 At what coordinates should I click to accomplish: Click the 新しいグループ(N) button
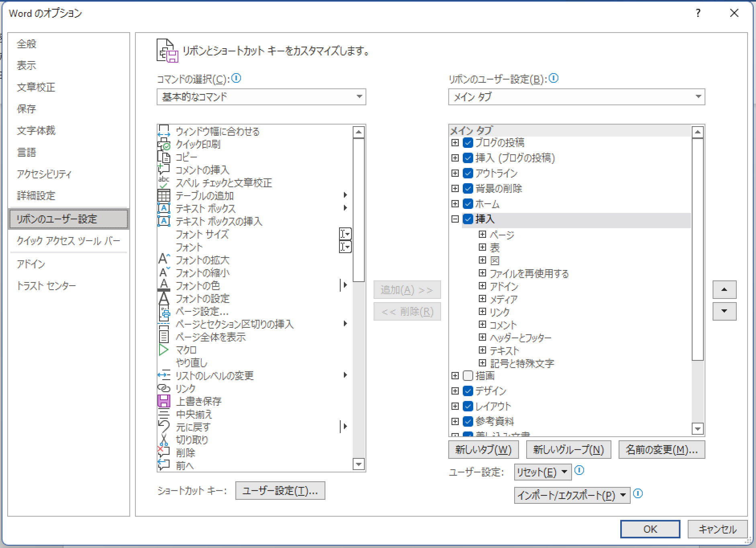(568, 450)
